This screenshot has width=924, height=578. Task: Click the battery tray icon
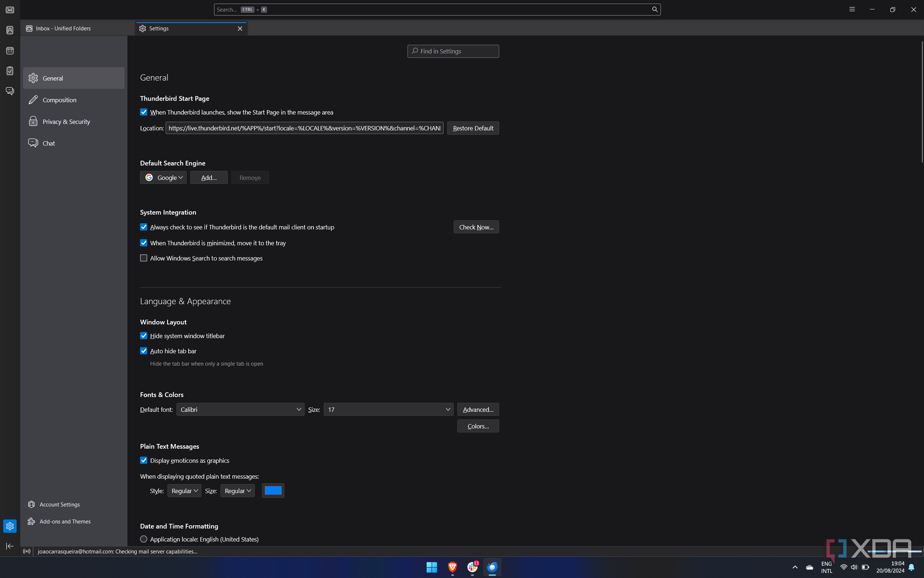pos(866,567)
